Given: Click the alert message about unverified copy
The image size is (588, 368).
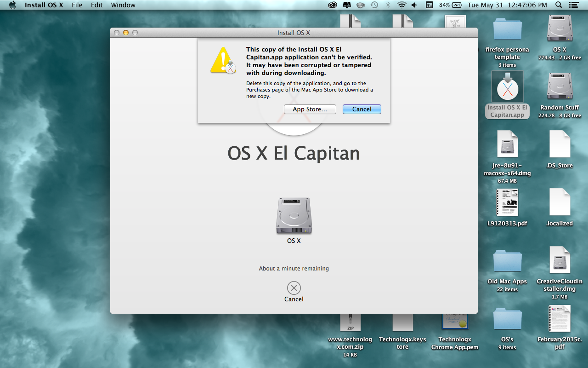Looking at the screenshot, I should pyautogui.click(x=309, y=61).
